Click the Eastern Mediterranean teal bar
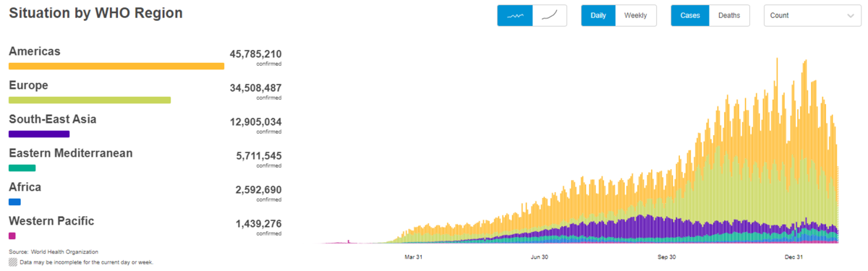 tap(22, 168)
